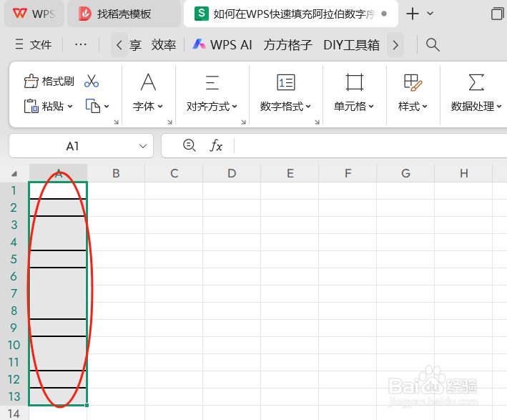Paste using the 粘贴 button
The image size is (507, 420).
coord(44,106)
